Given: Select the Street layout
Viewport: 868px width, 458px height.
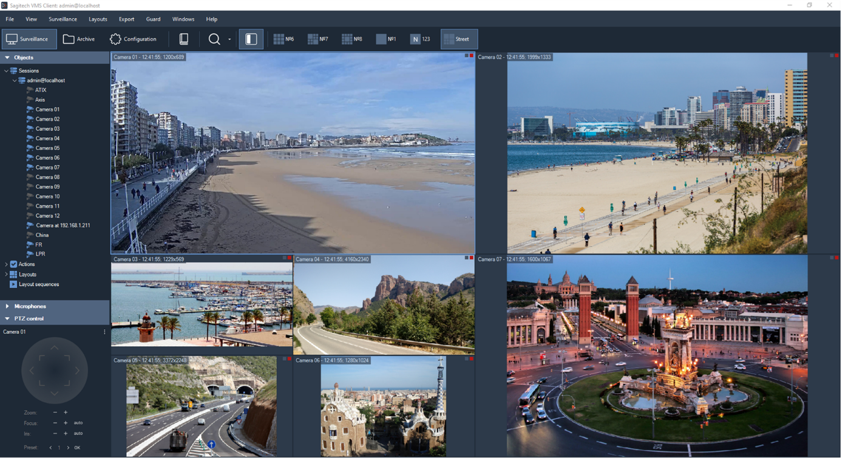Looking at the screenshot, I should 459,39.
